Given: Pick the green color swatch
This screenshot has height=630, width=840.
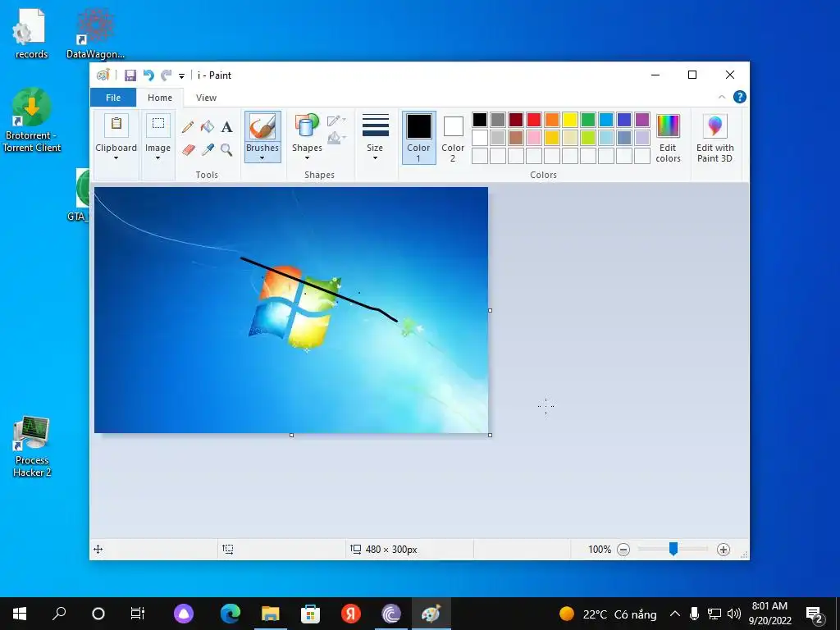Looking at the screenshot, I should click(x=588, y=120).
